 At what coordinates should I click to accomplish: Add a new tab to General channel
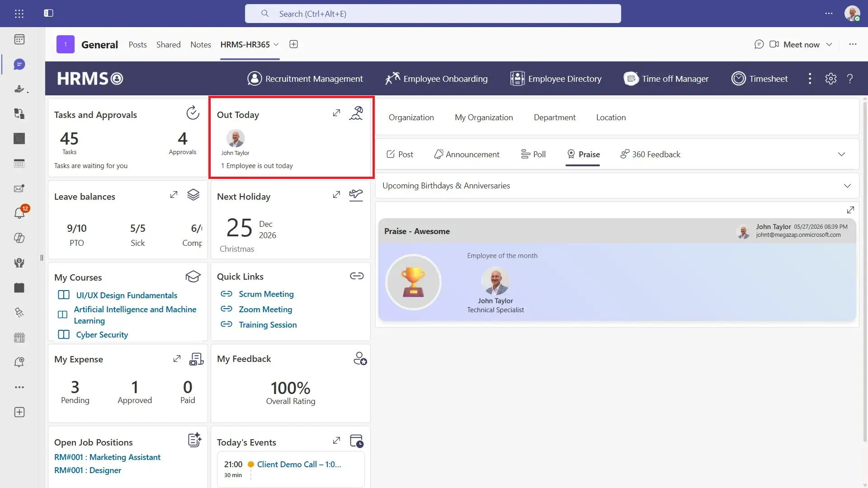pyautogui.click(x=293, y=44)
